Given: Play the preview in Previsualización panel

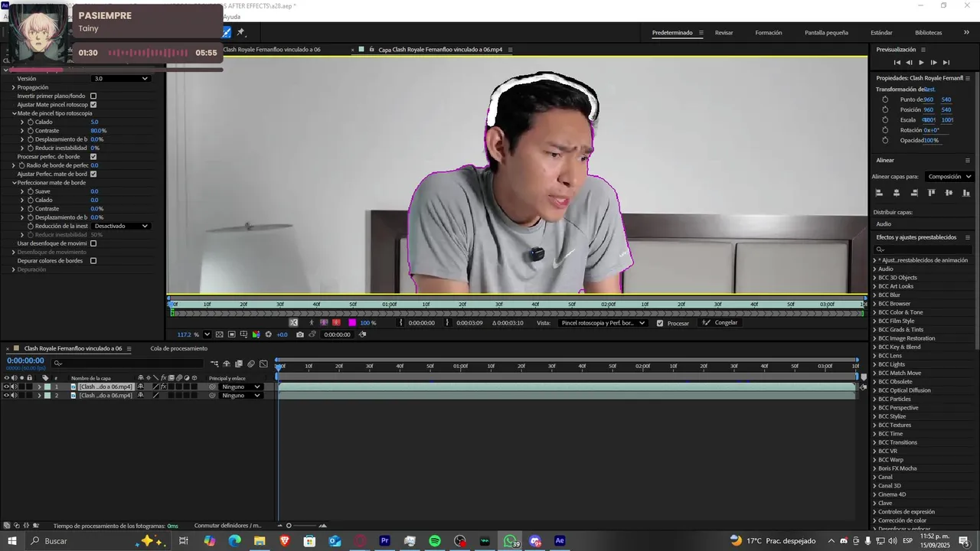Looking at the screenshot, I should [x=921, y=63].
